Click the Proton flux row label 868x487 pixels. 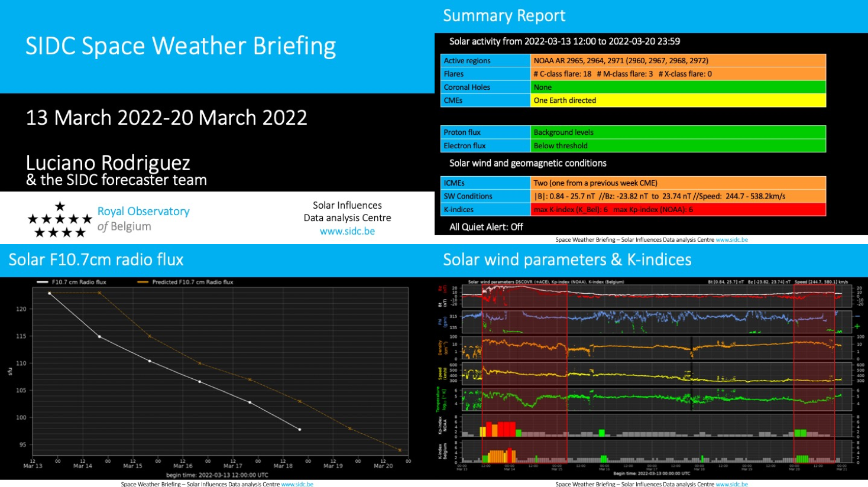[x=485, y=132]
